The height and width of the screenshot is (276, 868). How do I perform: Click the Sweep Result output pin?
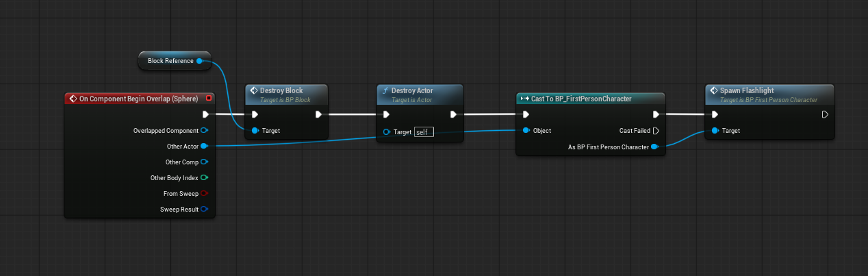[x=205, y=210]
